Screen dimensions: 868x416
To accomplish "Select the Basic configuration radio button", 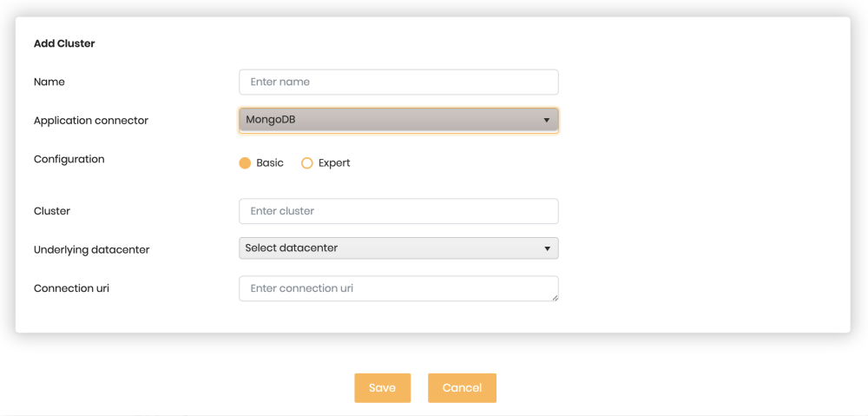I will click(245, 163).
